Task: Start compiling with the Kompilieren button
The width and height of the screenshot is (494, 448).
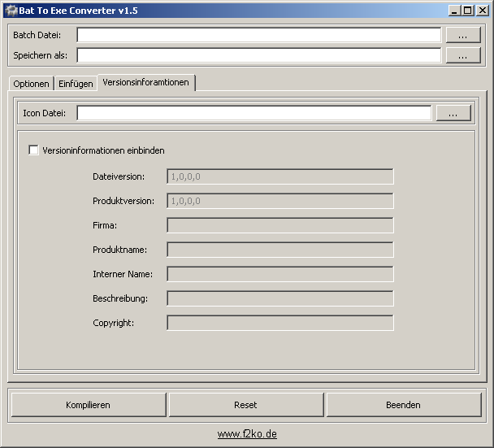Action: click(89, 405)
